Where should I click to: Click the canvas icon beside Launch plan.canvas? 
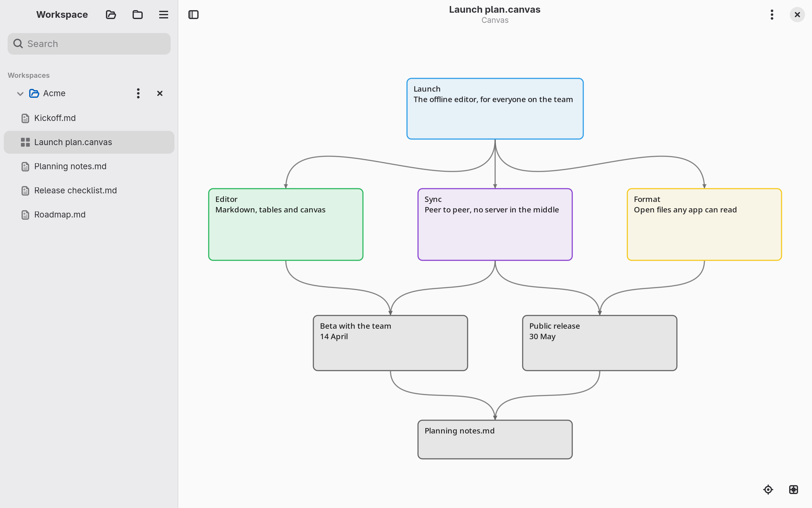click(x=25, y=143)
